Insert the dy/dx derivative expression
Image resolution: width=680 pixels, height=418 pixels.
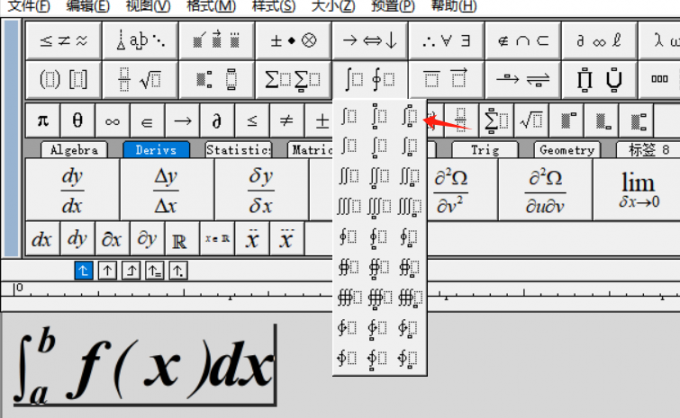72,189
